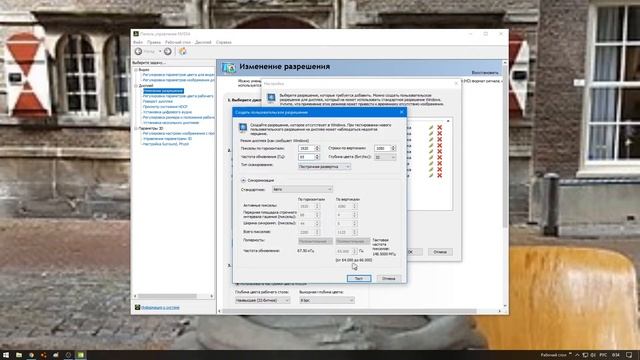Click 'Отмена' in the Настройка dialog
The image size is (640, 360).
click(x=440, y=252)
